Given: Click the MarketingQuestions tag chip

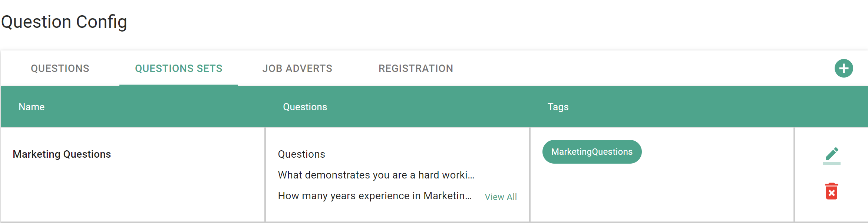Looking at the screenshot, I should [x=592, y=152].
